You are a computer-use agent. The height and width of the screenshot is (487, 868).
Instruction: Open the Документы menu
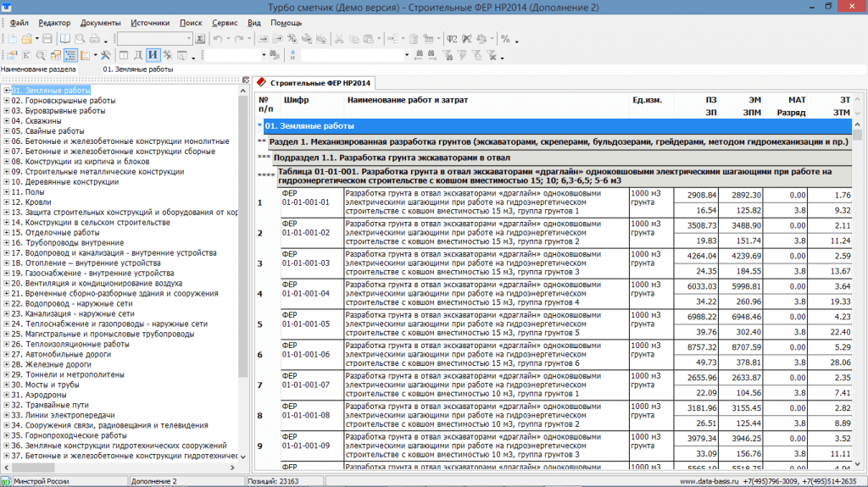click(100, 23)
